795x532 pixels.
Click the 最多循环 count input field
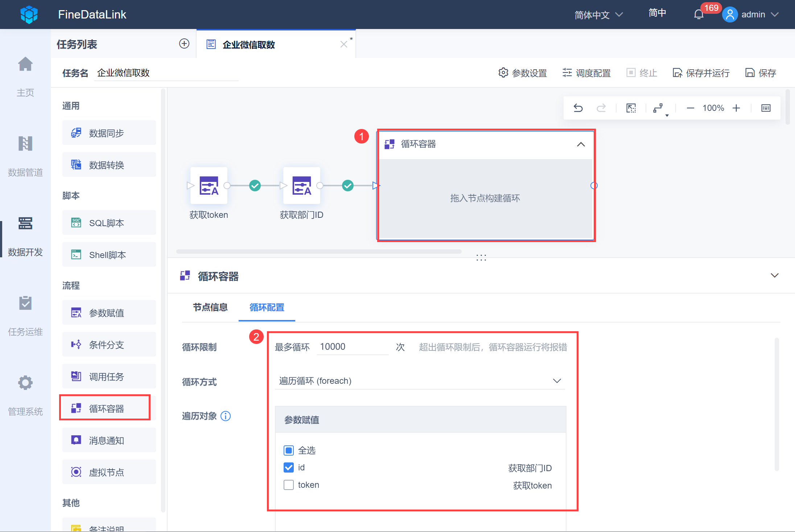[353, 347]
